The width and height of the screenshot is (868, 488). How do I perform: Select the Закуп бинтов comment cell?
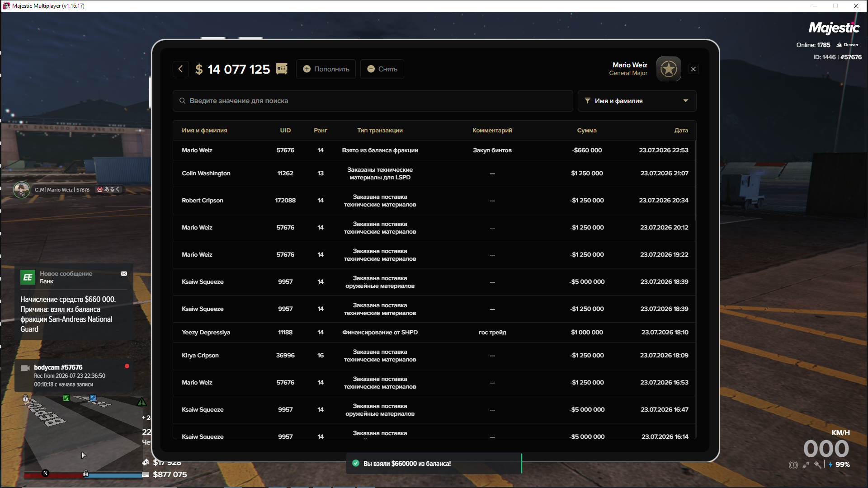point(492,150)
